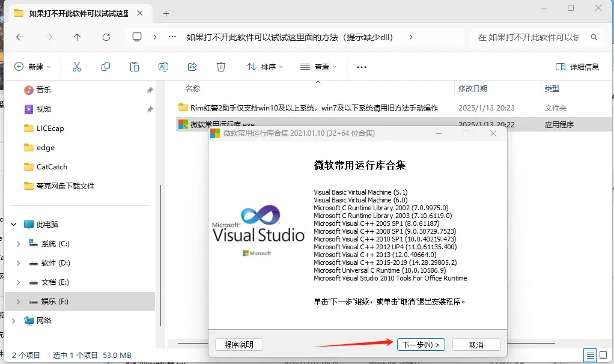The width and height of the screenshot is (614, 364).
Task: Expand the 软件 (D:) drive node
Action: 19,263
